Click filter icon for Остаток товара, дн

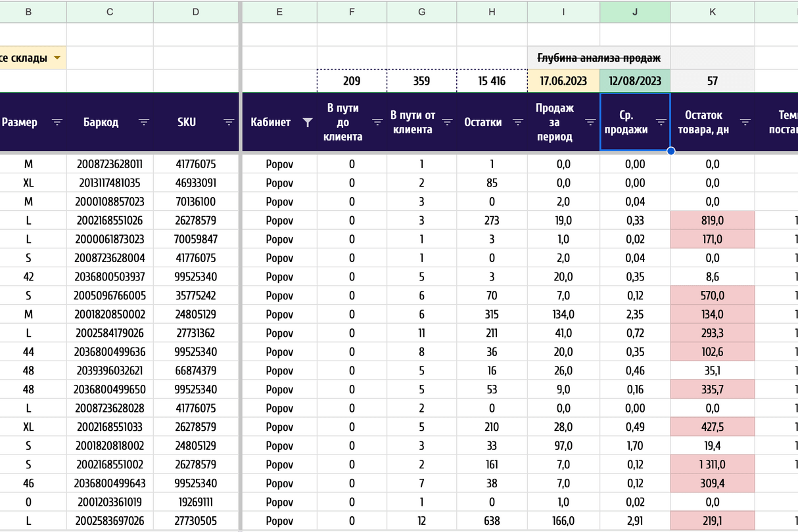[x=745, y=122]
